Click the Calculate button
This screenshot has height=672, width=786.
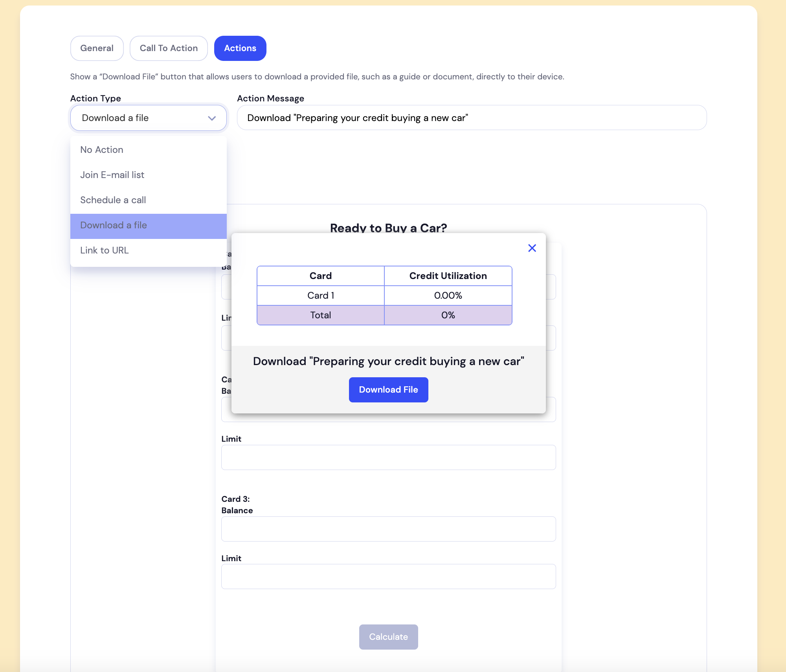(388, 637)
